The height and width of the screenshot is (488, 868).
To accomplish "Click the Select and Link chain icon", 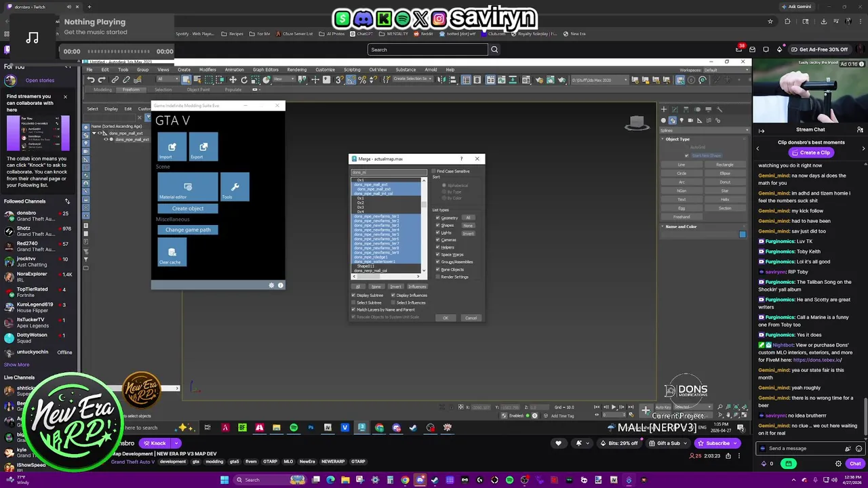I will 115,80.
